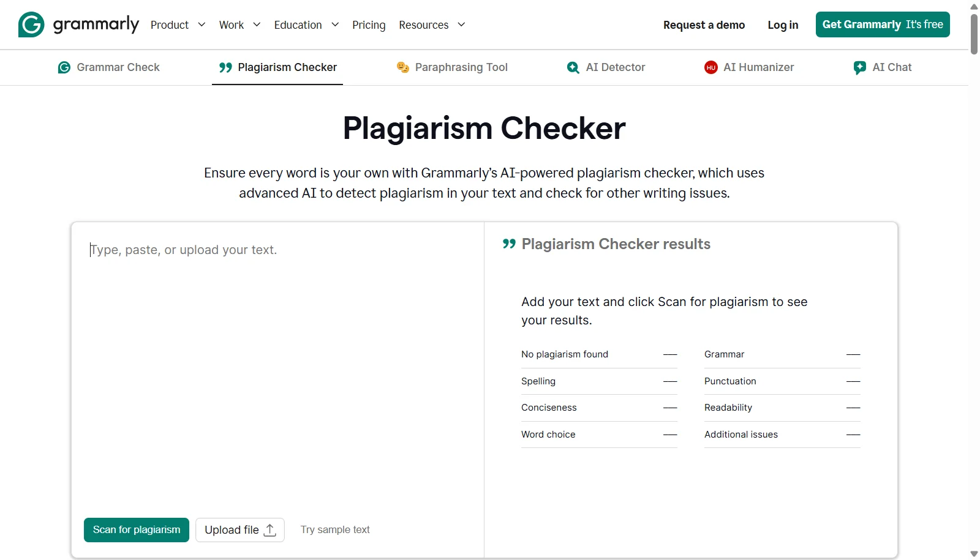980x560 pixels.
Task: Click Get Grammarly It's free button
Action: pos(883,24)
